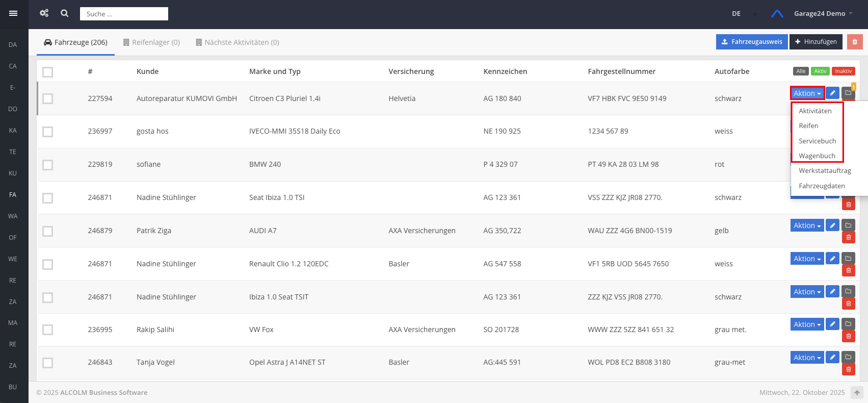Check the box for sofiane BMW 240
This screenshot has width=868, height=403.
pyautogui.click(x=48, y=165)
